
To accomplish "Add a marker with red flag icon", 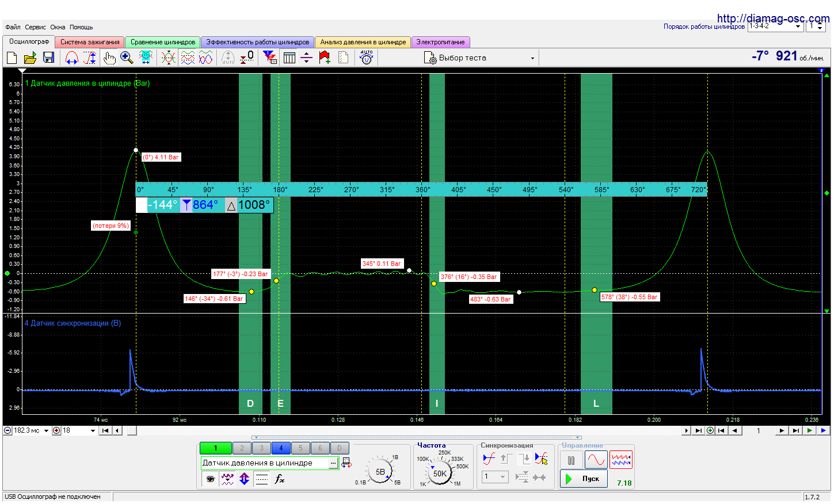I will point(325,58).
